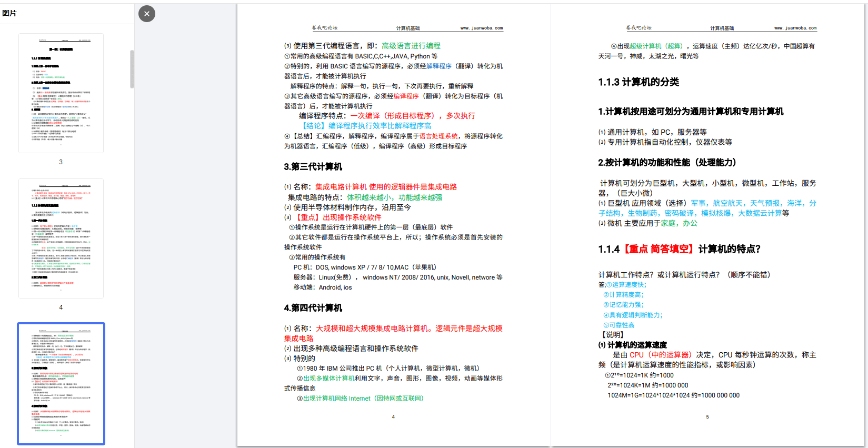Image resolution: width=868 pixels, height=448 pixels.
Task: Click page number 5 at the page bottom
Action: pos(707,417)
